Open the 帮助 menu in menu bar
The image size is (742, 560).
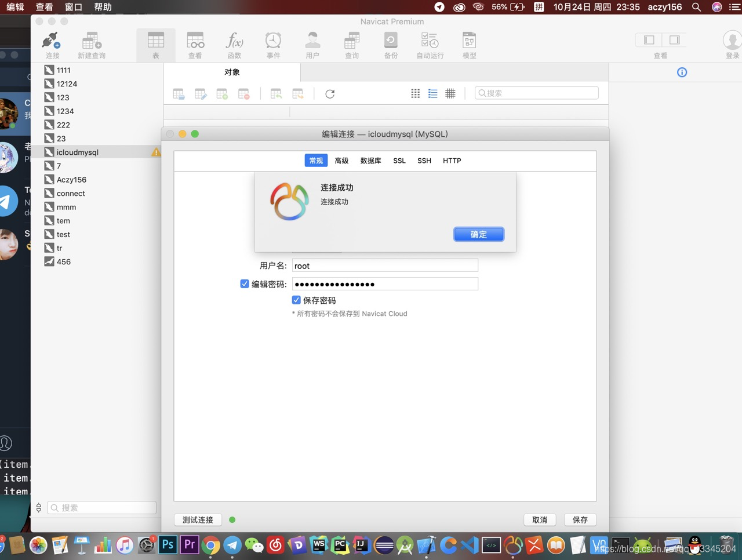tap(103, 7)
